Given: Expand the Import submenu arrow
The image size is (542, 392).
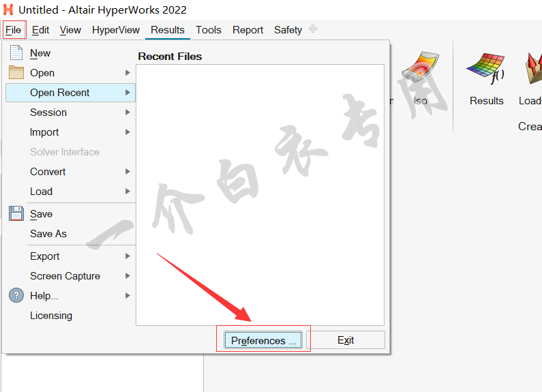Looking at the screenshot, I should point(127,132).
